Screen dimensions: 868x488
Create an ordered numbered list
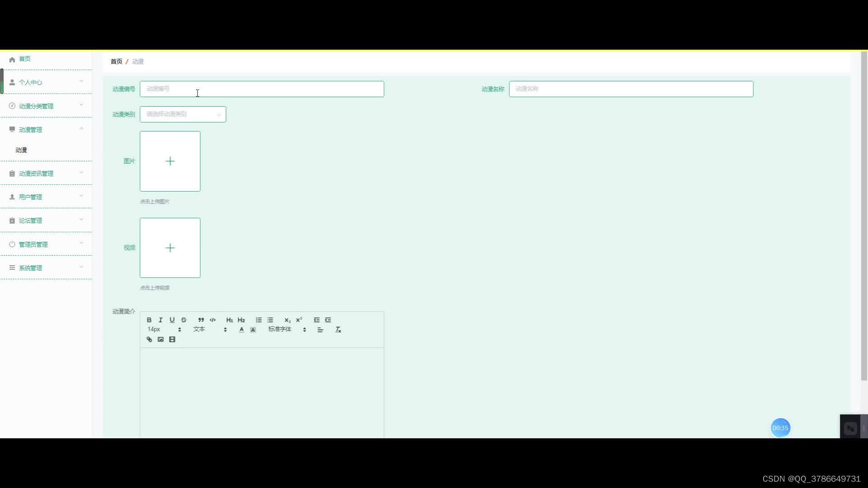pos(259,320)
